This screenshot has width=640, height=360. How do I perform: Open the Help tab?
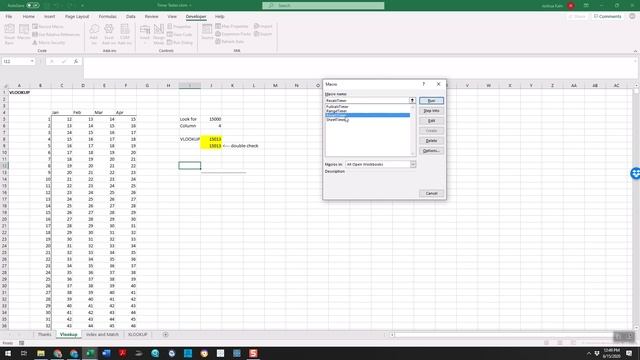[x=220, y=17]
